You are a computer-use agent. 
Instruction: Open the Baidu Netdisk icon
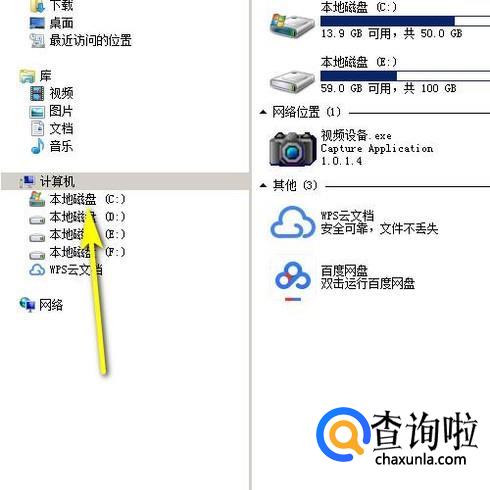tap(293, 279)
